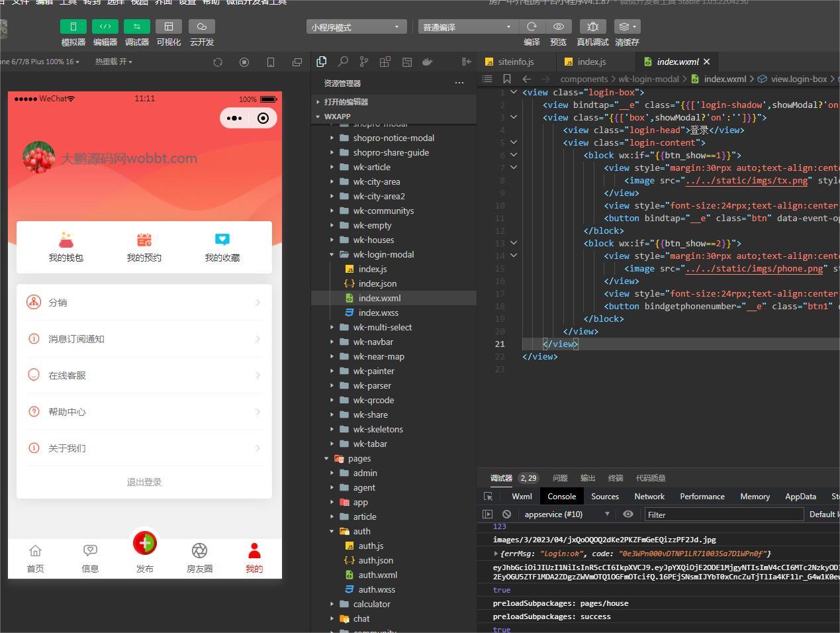The height and width of the screenshot is (633, 840).
Task: Switch to the siteinfo.js tab
Action: (516, 62)
